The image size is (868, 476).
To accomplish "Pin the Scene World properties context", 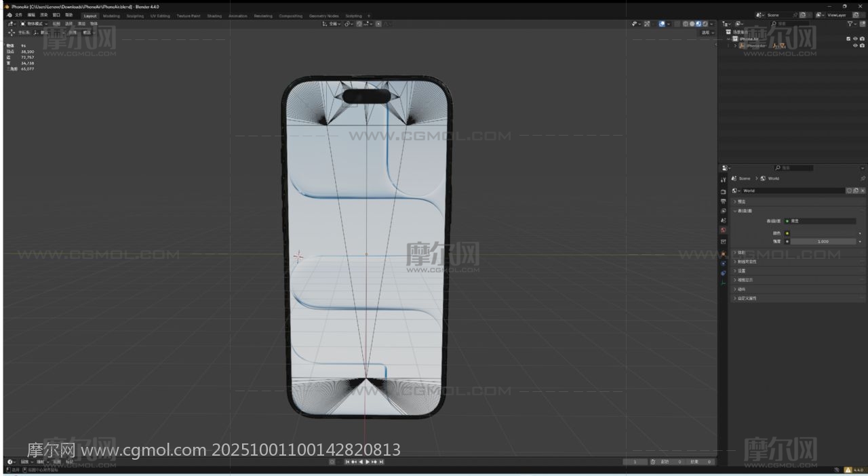I will pos(863,178).
